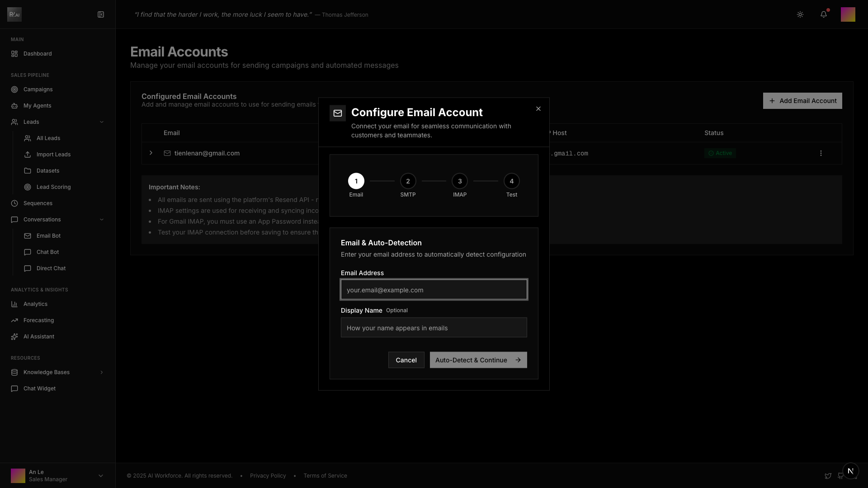Viewport: 868px width, 488px height.
Task: Close the Configure Email Account dialog
Action: point(538,109)
